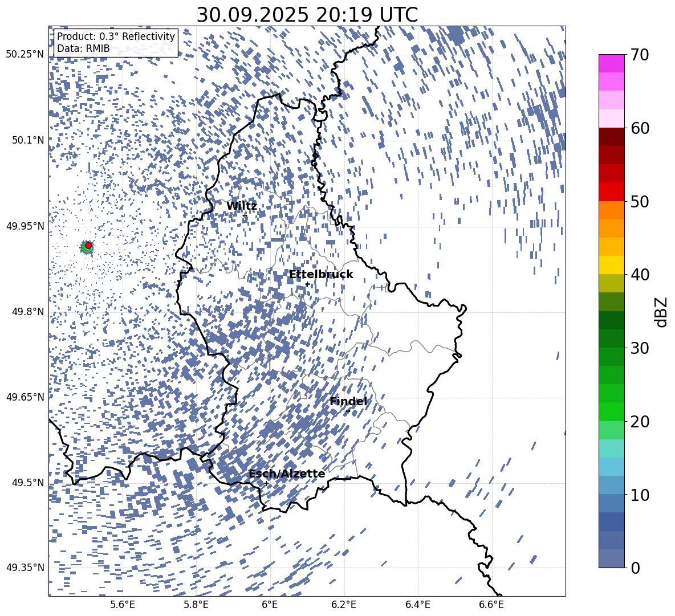Click the colorbar tick label 20

point(640,421)
